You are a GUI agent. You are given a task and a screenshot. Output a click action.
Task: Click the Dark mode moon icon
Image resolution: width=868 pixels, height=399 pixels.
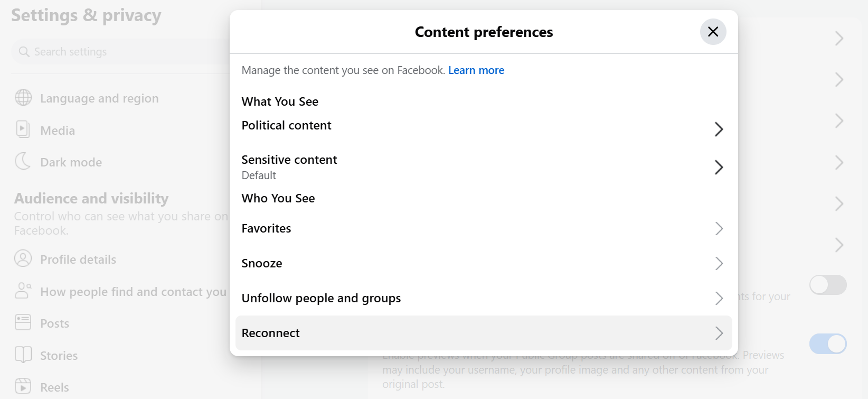click(x=23, y=161)
